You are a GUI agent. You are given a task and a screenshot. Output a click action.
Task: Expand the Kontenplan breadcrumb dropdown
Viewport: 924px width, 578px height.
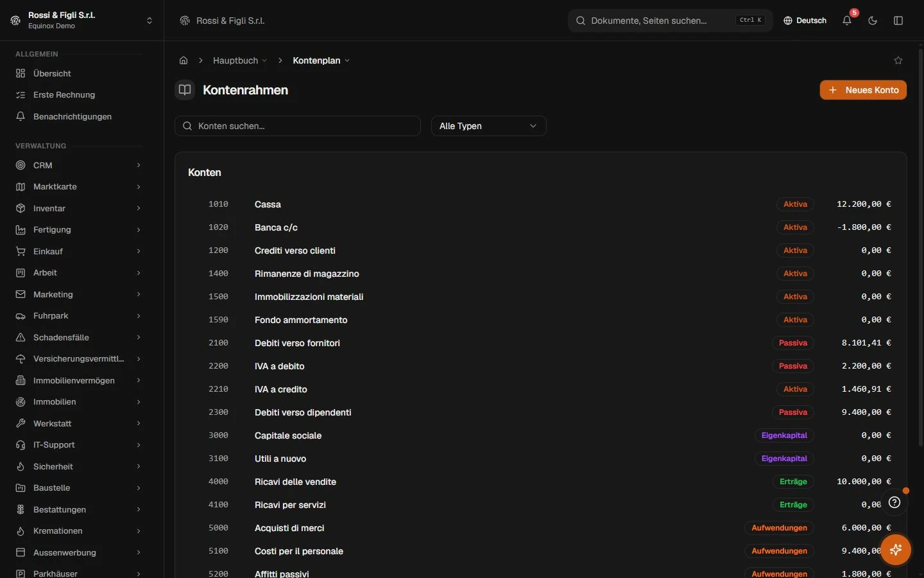pos(321,60)
